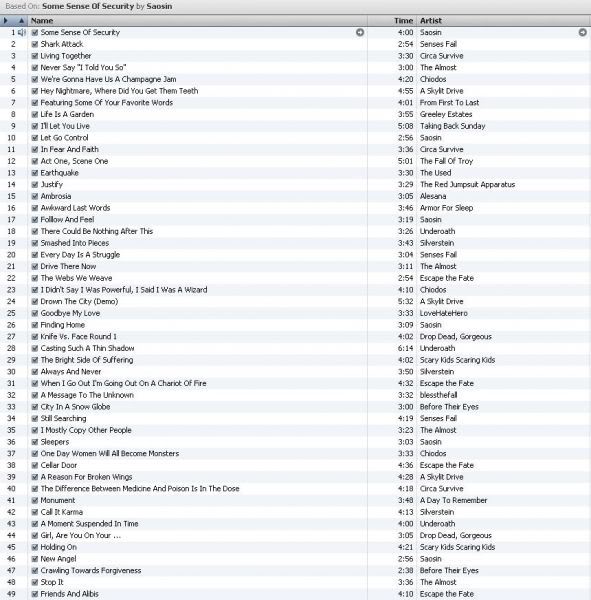Toggle the Cellar Door checkbox

tap(35, 465)
